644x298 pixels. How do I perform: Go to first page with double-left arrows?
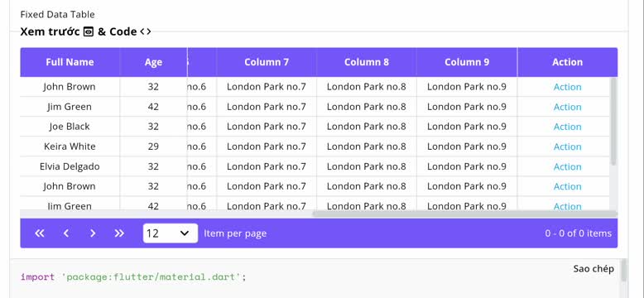click(x=40, y=233)
